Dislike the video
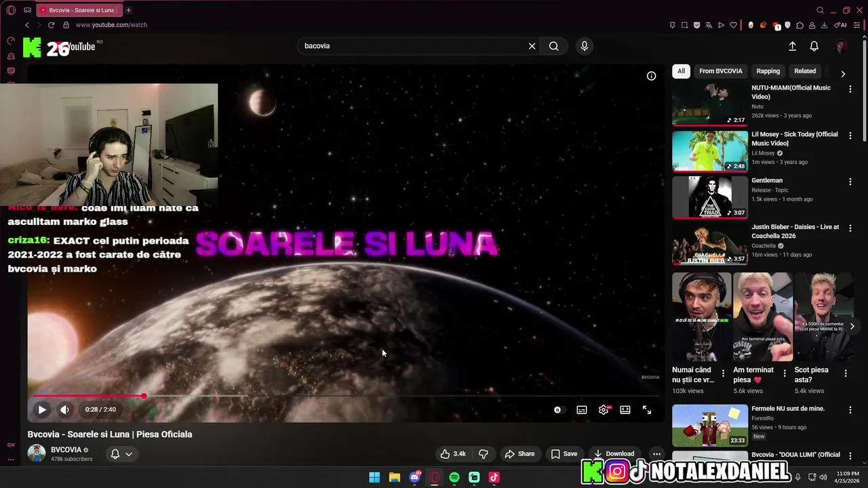The width and height of the screenshot is (868, 488). [x=484, y=454]
